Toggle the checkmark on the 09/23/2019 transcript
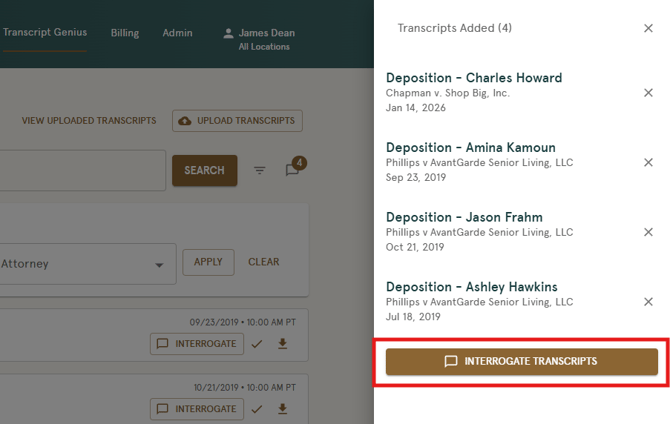The height and width of the screenshot is (424, 670). click(257, 344)
